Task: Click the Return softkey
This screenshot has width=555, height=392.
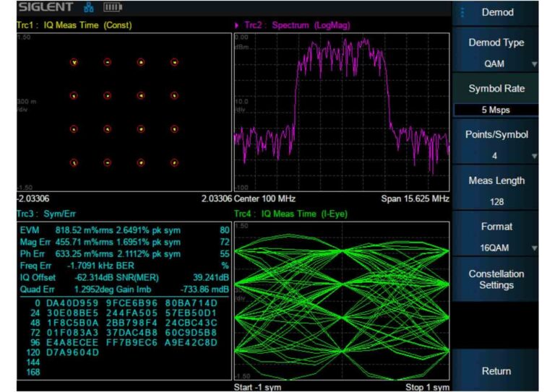Action: [x=495, y=371]
